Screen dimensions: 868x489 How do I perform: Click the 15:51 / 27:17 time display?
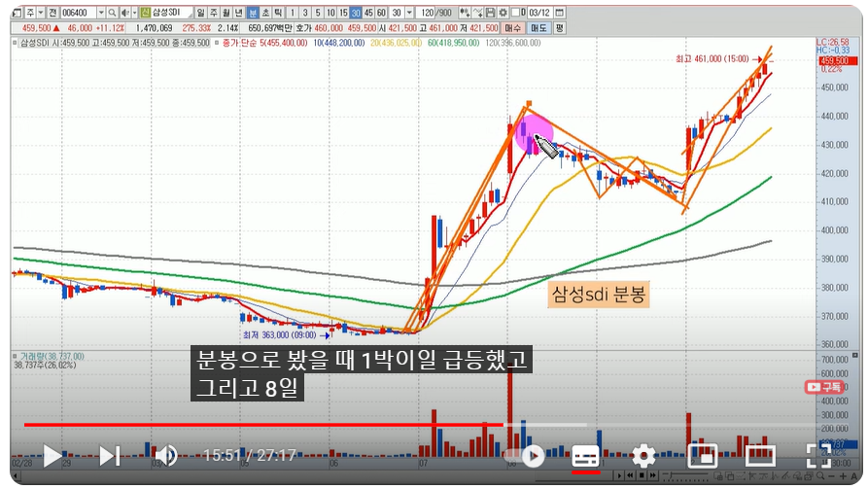click(x=249, y=456)
